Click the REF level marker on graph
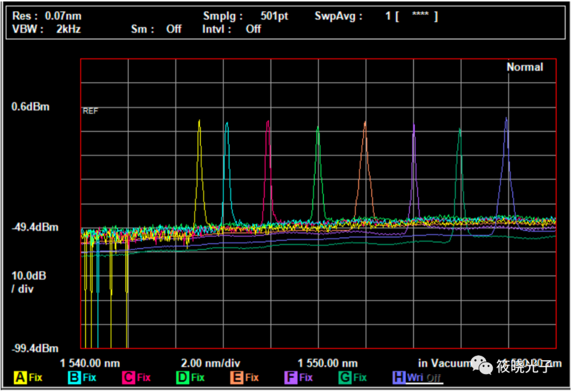The image size is (572, 392). 90,111
